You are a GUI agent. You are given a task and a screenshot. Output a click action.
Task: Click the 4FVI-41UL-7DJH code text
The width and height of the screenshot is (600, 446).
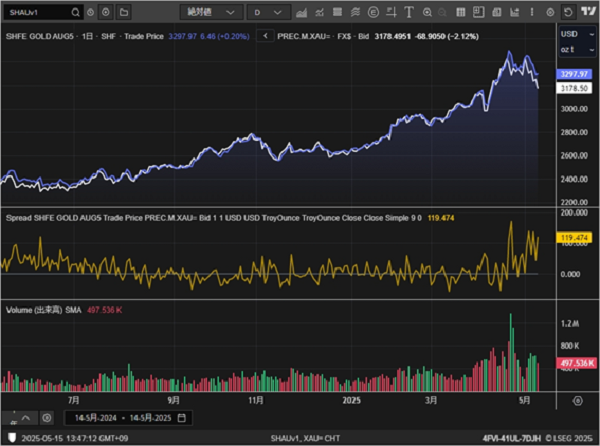point(512,438)
